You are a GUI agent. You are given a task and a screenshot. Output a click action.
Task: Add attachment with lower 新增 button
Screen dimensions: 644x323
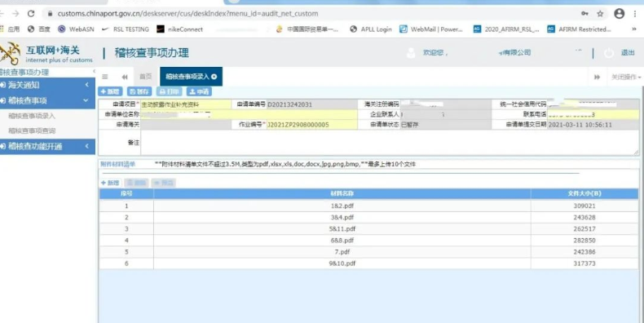pos(110,183)
